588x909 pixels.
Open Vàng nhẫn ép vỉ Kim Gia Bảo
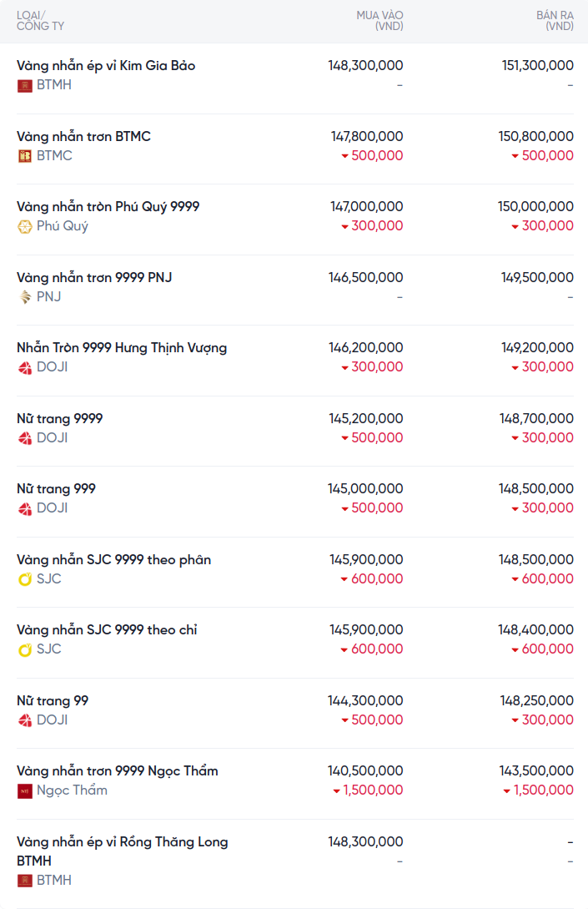click(x=106, y=66)
